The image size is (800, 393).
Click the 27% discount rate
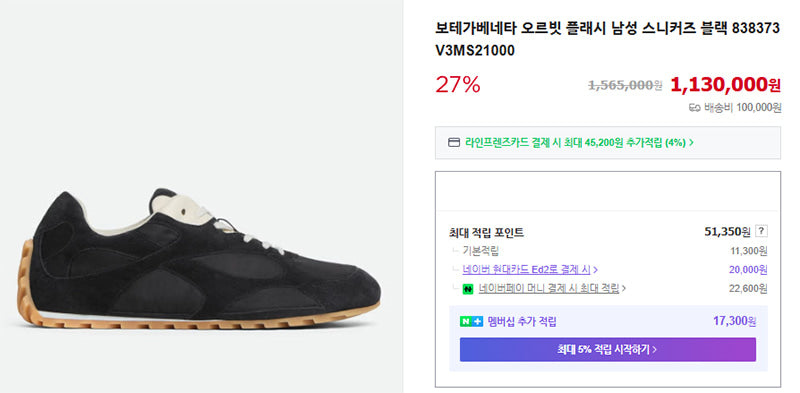point(458,85)
